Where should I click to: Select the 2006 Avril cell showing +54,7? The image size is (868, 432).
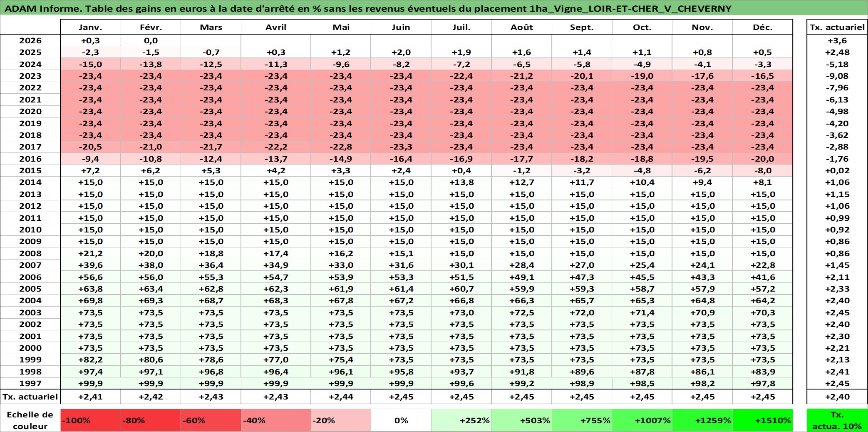pos(276,277)
